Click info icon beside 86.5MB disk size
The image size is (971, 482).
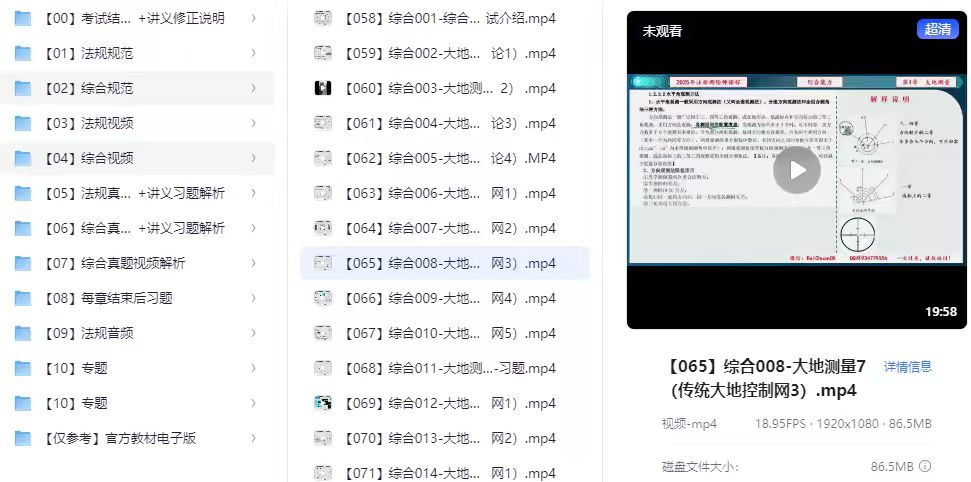(x=925, y=466)
